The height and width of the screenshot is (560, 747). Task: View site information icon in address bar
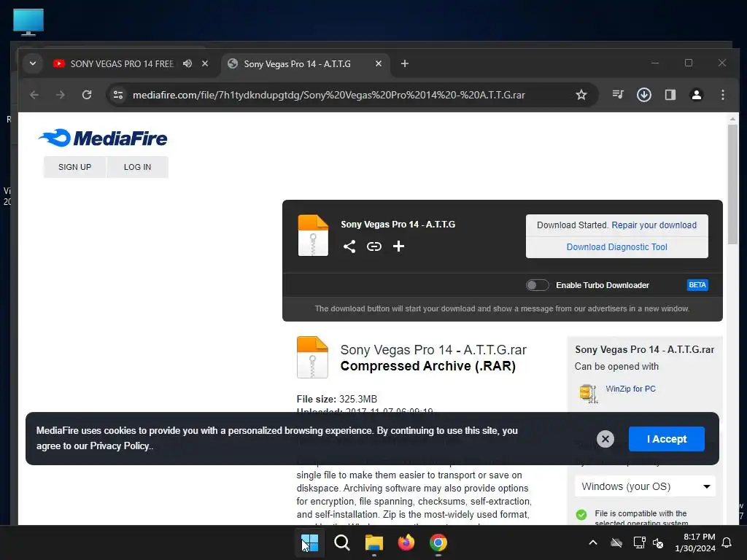tap(118, 95)
